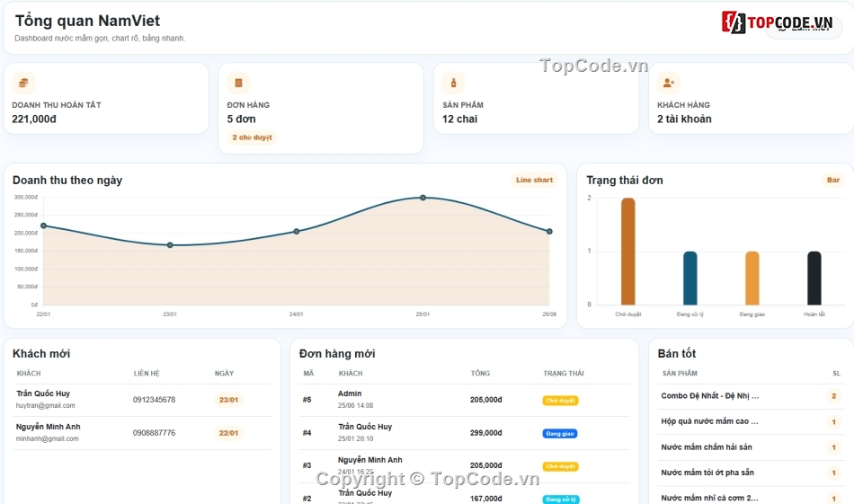Click the 'Đang xử lý' blue bar
This screenshot has width=854, height=504.
pyautogui.click(x=690, y=279)
